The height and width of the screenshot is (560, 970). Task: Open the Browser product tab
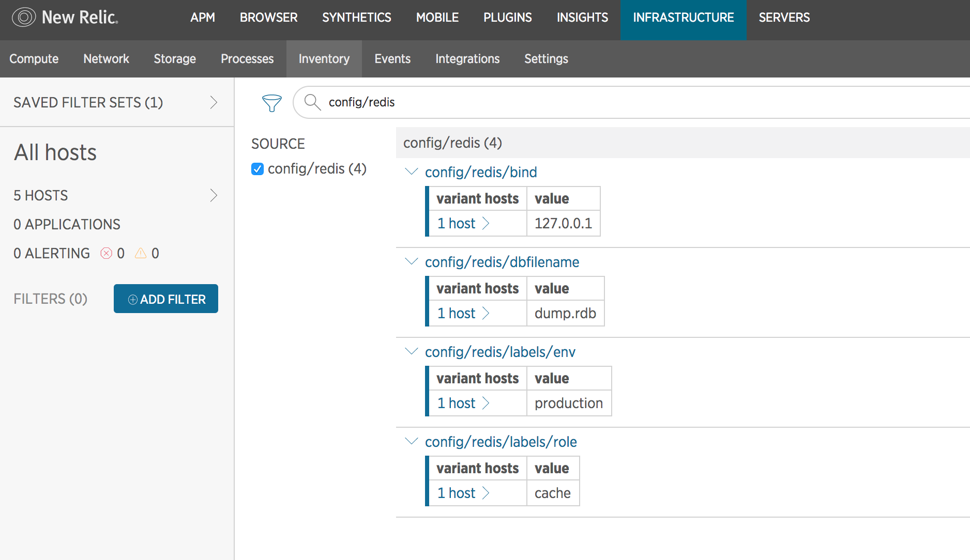(x=268, y=18)
